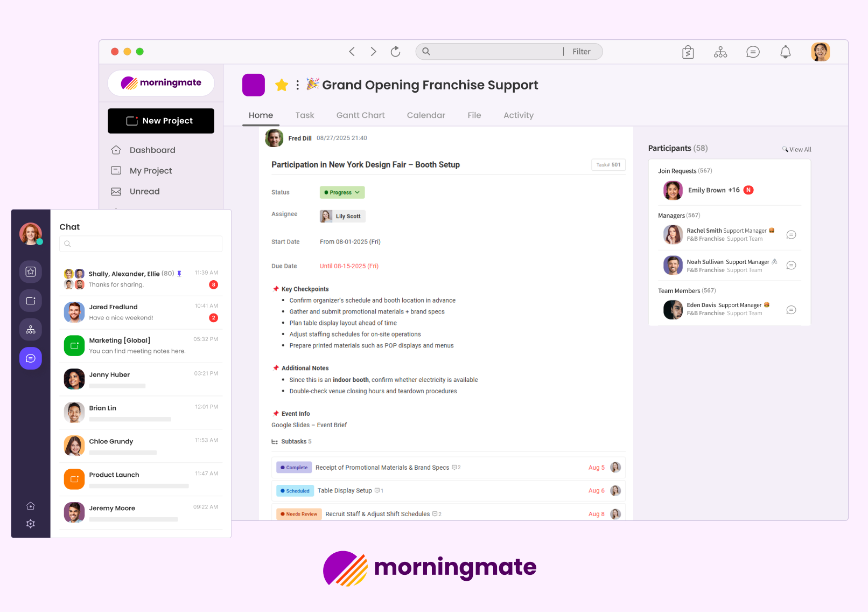Click the clipboard task icon in top bar
This screenshot has width=868, height=612.
click(688, 52)
